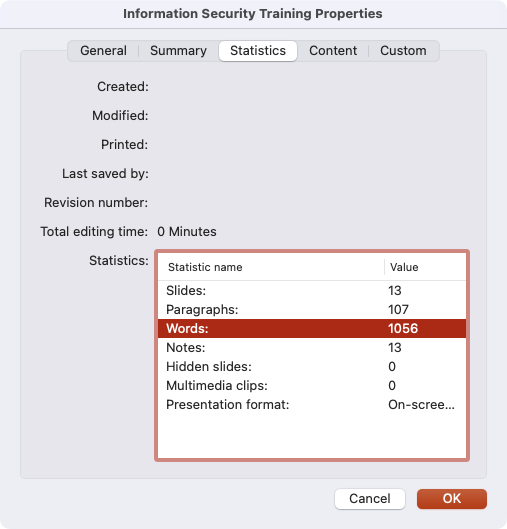Select the Presentation format row
The width and height of the screenshot is (507, 529).
coord(312,405)
